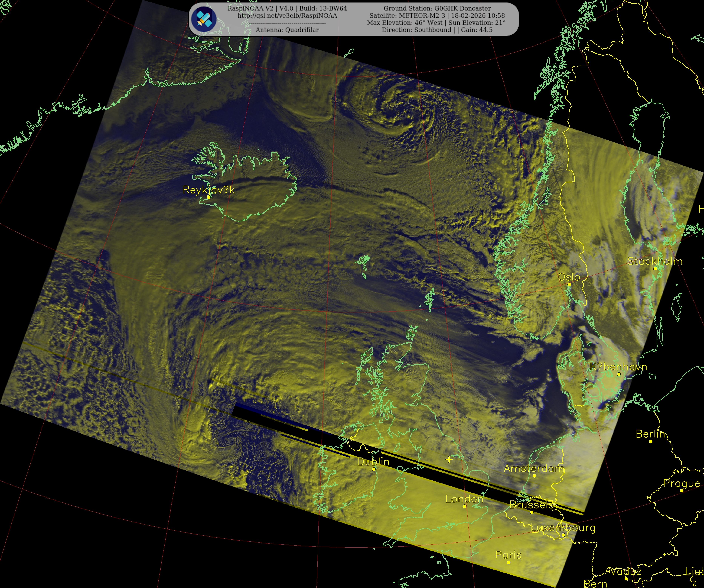Click the Dublin city dot marker
This screenshot has height=588, width=704.
pos(374,469)
